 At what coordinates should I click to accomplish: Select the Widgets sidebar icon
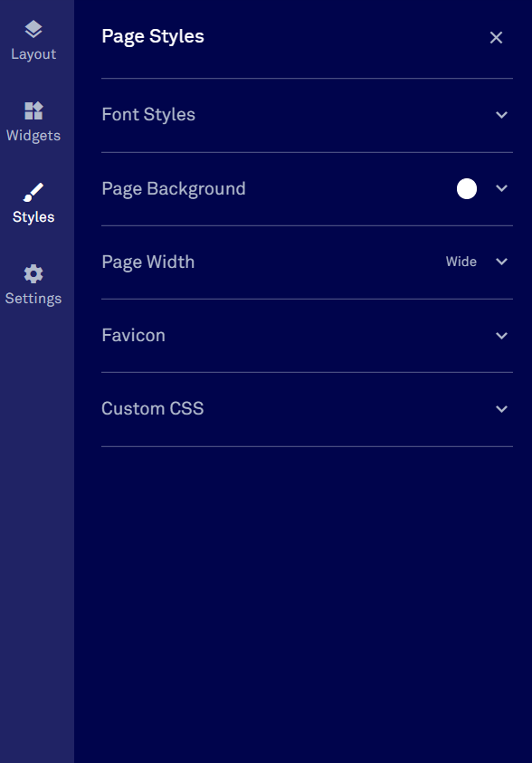33,111
